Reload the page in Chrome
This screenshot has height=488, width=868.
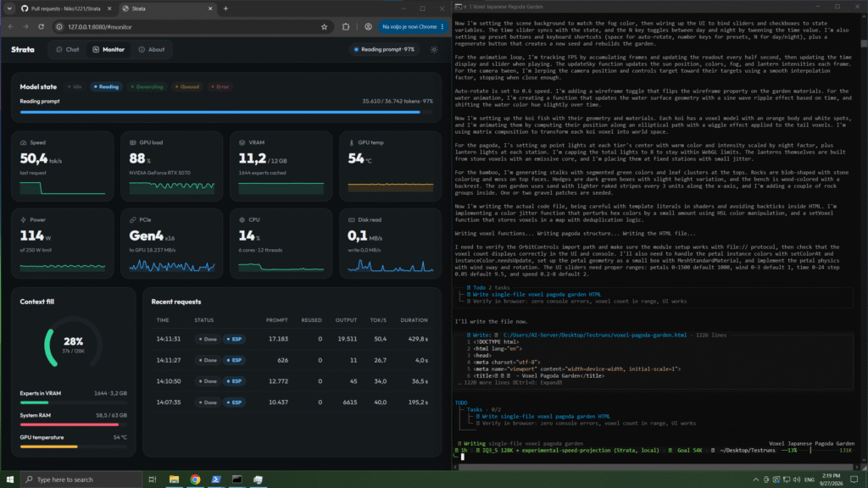[x=41, y=26]
